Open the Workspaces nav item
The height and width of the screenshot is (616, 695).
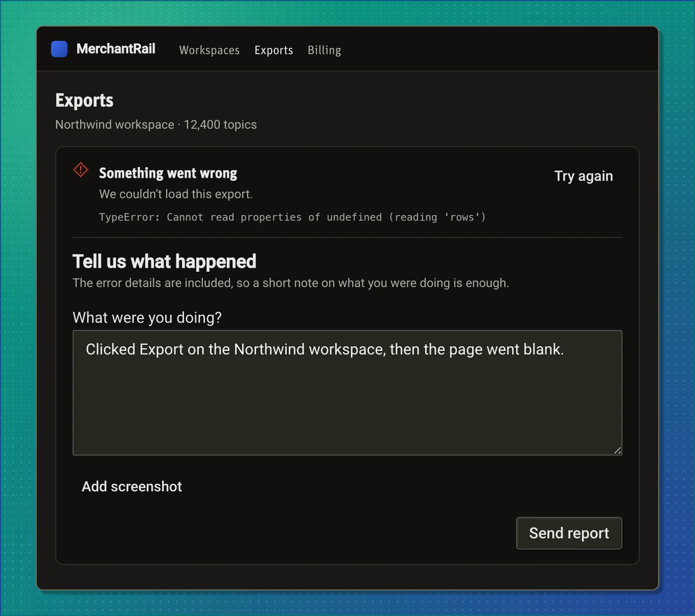click(209, 50)
